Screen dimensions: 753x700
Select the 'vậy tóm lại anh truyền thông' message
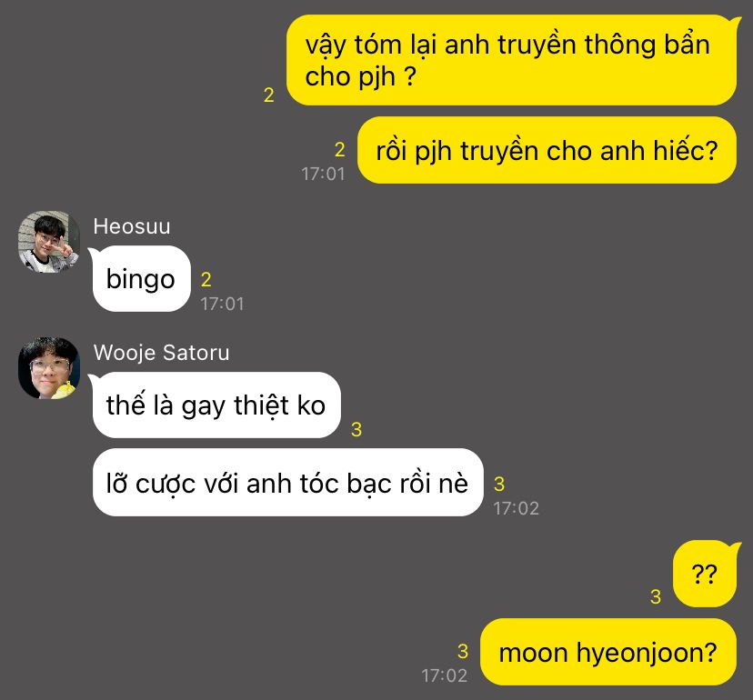[512, 60]
